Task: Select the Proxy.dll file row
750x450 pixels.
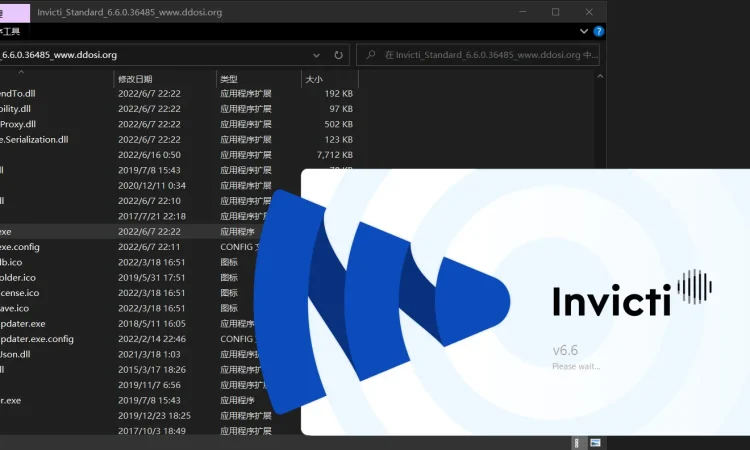Action: pyautogui.click(x=179, y=124)
